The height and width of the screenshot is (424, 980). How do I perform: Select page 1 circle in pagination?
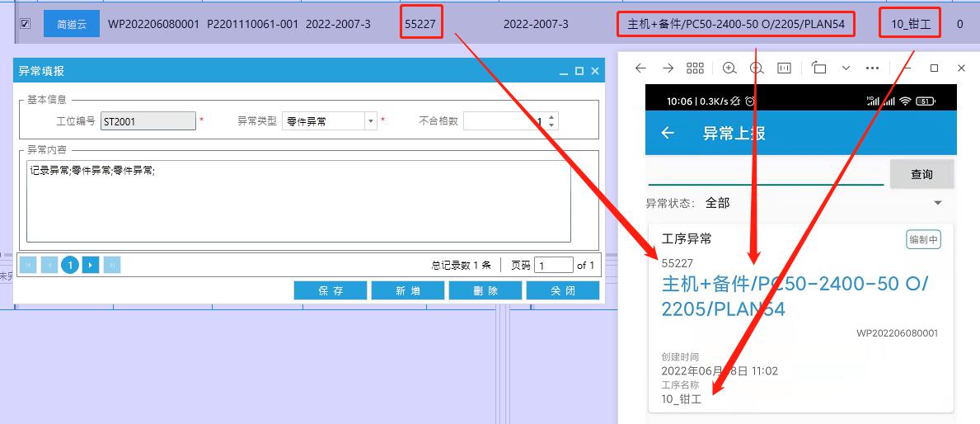click(70, 265)
